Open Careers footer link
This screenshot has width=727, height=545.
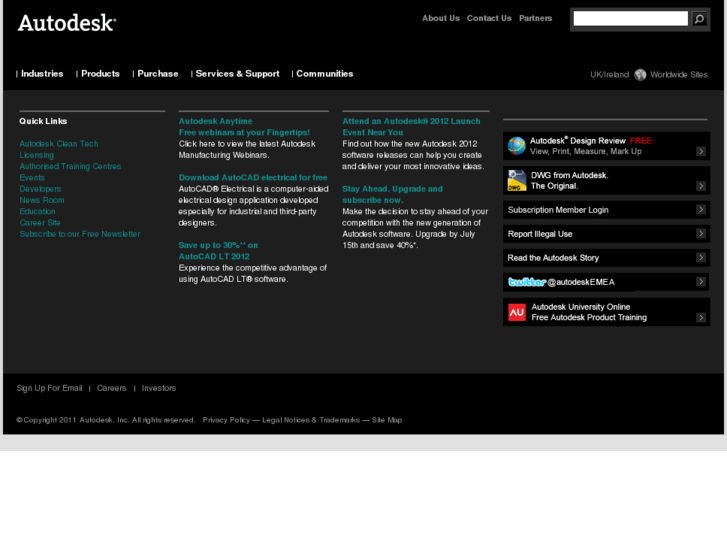coord(111,388)
